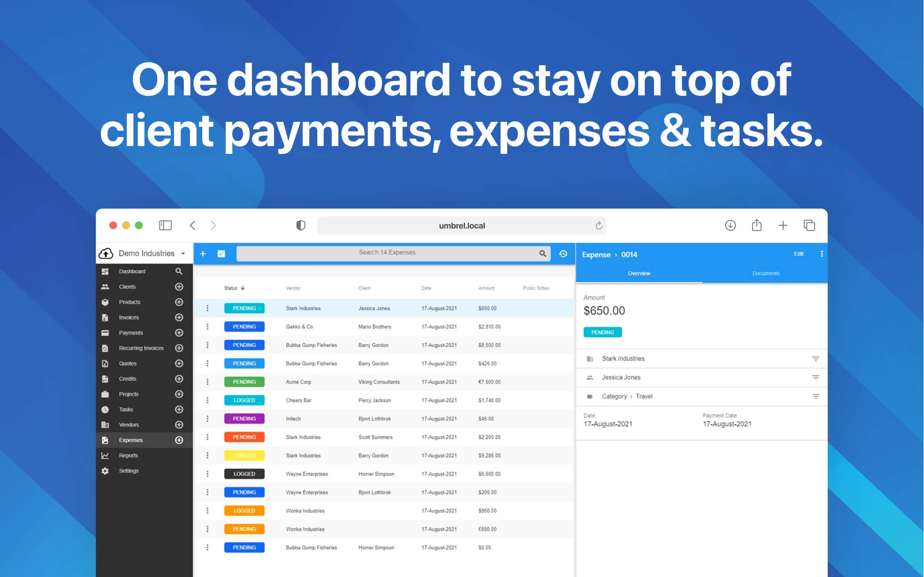The height and width of the screenshot is (577, 924).
Task: Run a search with the magnifier icon
Action: pos(543,253)
